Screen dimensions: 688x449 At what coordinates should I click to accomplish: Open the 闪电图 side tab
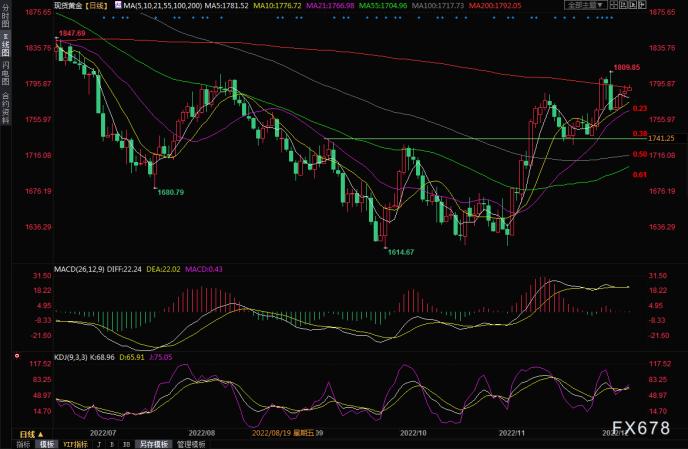tap(5, 73)
